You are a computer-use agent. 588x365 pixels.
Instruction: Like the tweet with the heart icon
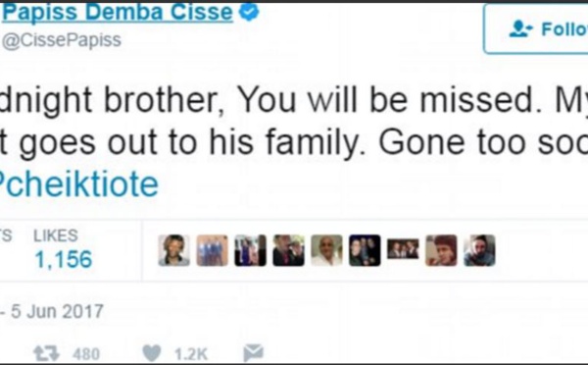[152, 353]
